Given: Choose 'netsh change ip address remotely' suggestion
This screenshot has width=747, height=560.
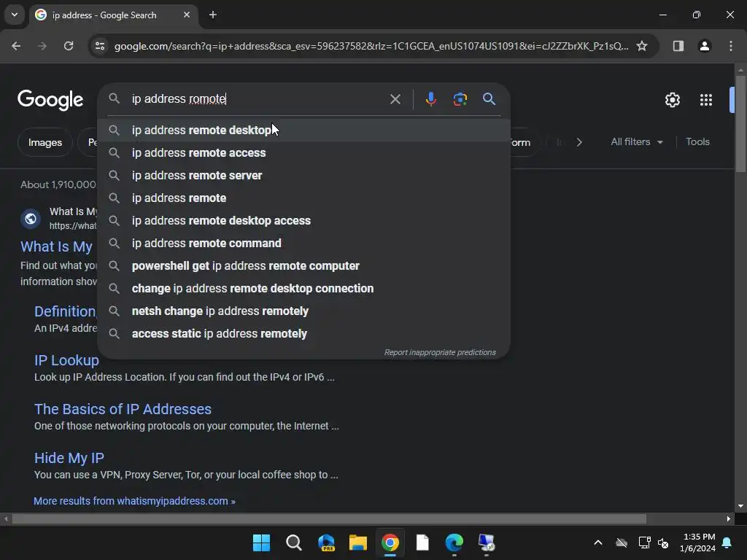Looking at the screenshot, I should [303, 311].
